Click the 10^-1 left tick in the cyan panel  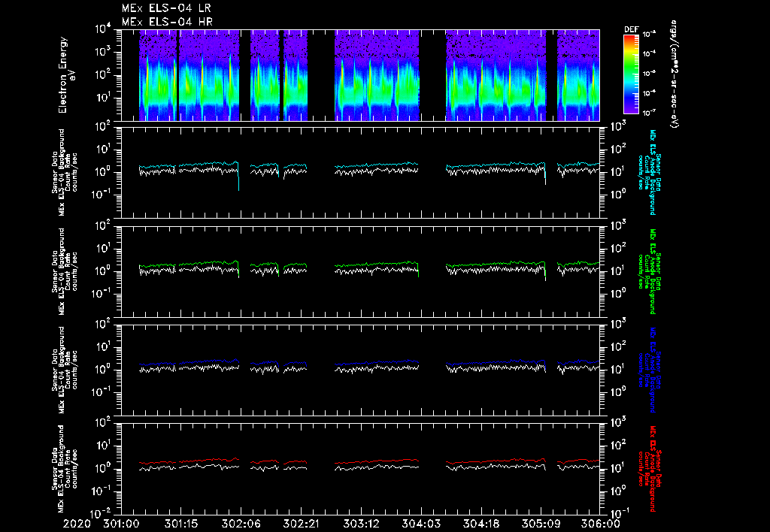tap(101, 195)
